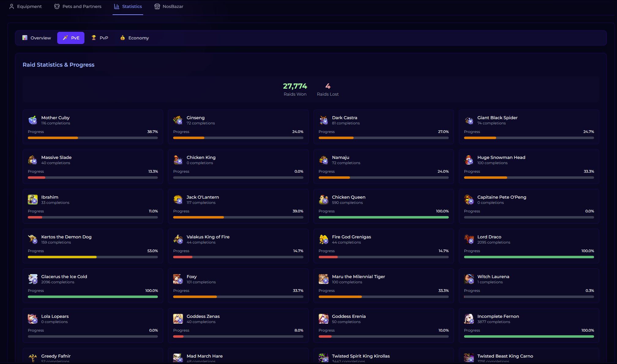This screenshot has width=617, height=364.
Task: Click the Mother Cuby raid icon
Action: click(33, 120)
